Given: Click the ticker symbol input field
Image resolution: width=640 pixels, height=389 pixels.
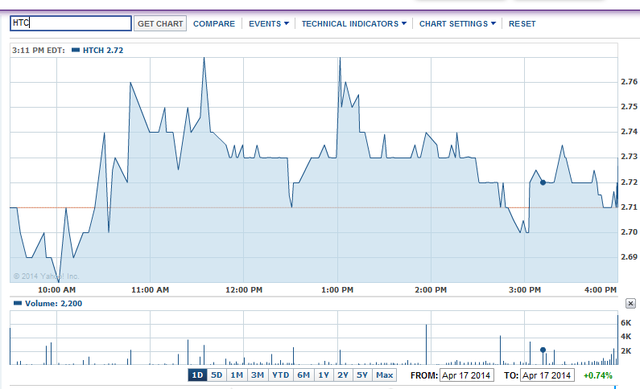Looking at the screenshot, I should coord(71,23).
